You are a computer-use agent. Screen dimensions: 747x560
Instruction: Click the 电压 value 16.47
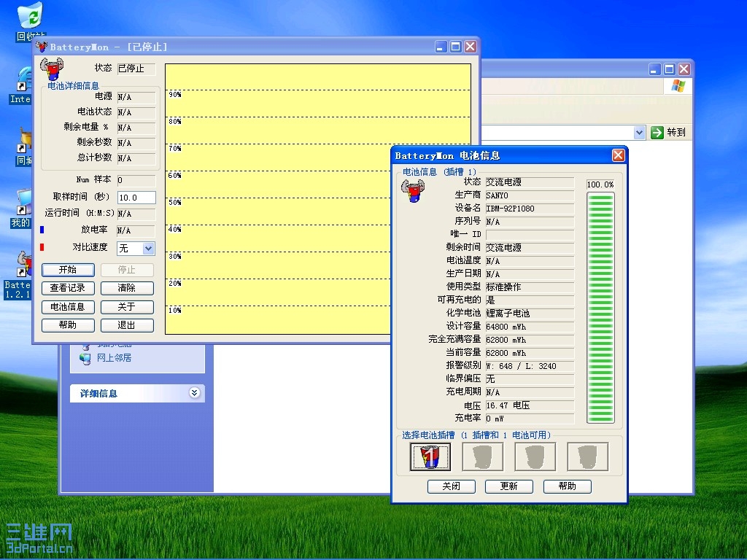tap(530, 405)
